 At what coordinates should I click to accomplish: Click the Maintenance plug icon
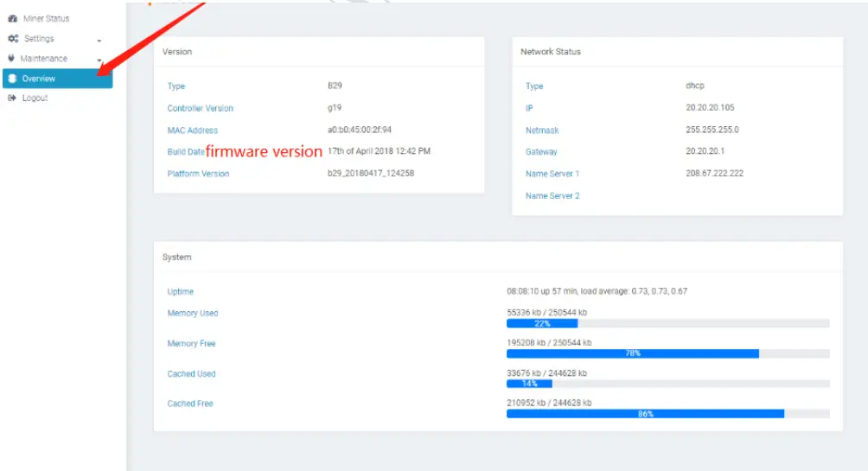point(11,58)
